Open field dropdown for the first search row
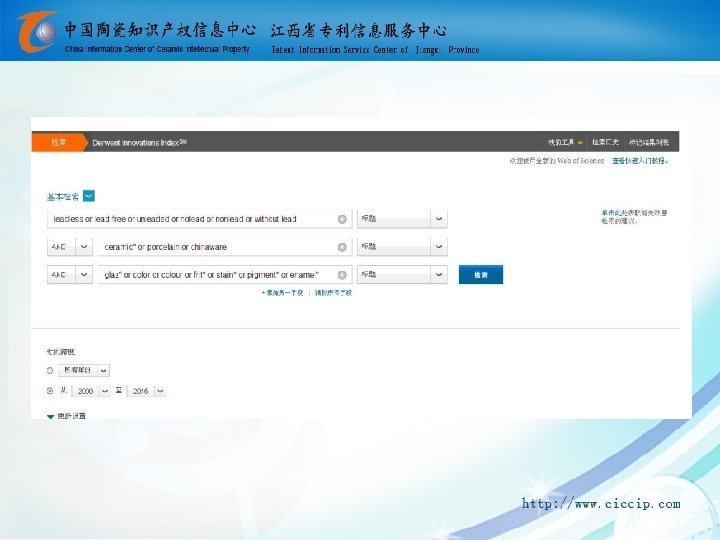This screenshot has width=720, height=540. [439, 219]
